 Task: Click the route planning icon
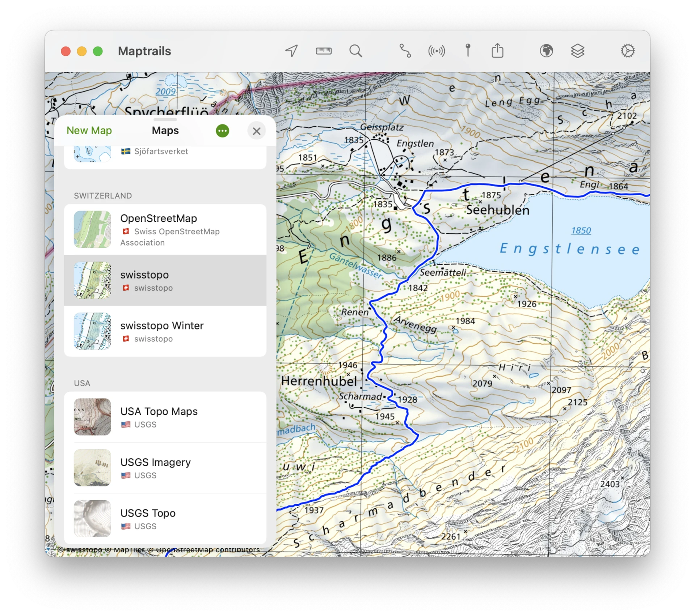coord(405,51)
